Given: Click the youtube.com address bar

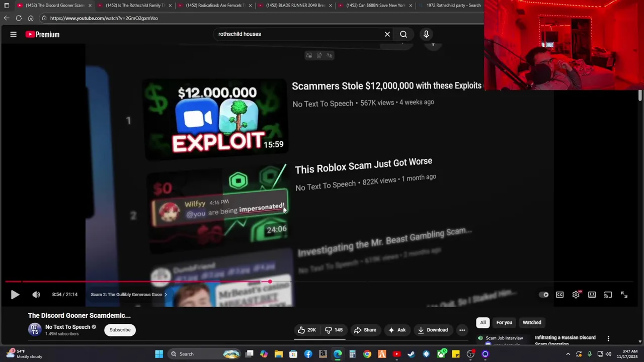Looking at the screenshot, I should pos(262,18).
